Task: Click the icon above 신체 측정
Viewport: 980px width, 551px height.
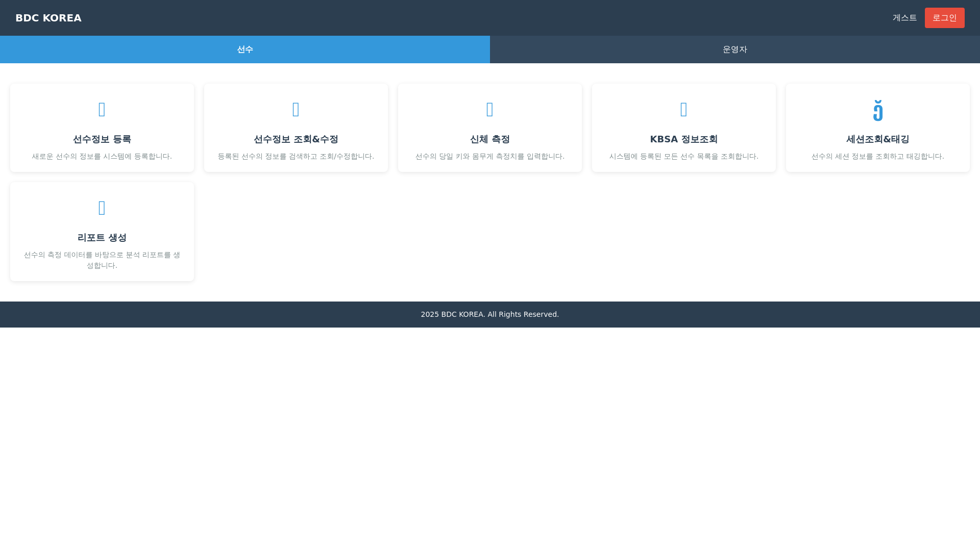Action: 490,110
